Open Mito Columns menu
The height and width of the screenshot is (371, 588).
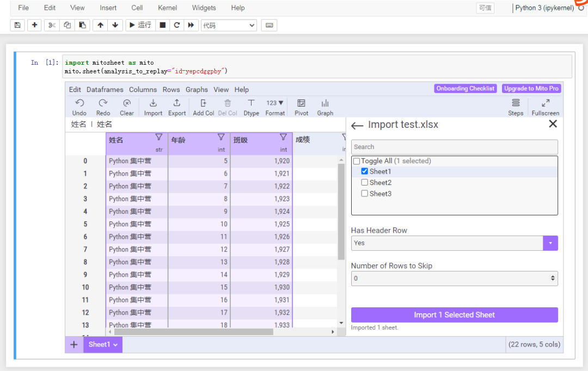[x=143, y=90]
